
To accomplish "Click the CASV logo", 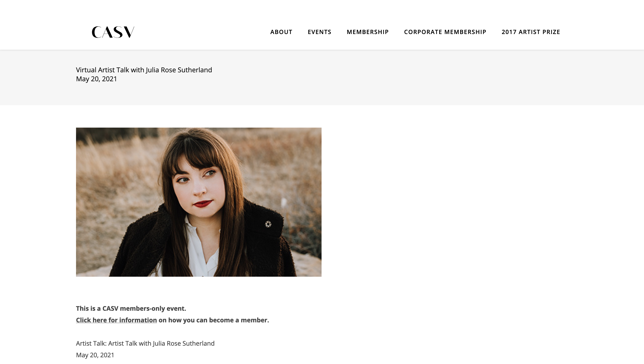I will point(113,32).
